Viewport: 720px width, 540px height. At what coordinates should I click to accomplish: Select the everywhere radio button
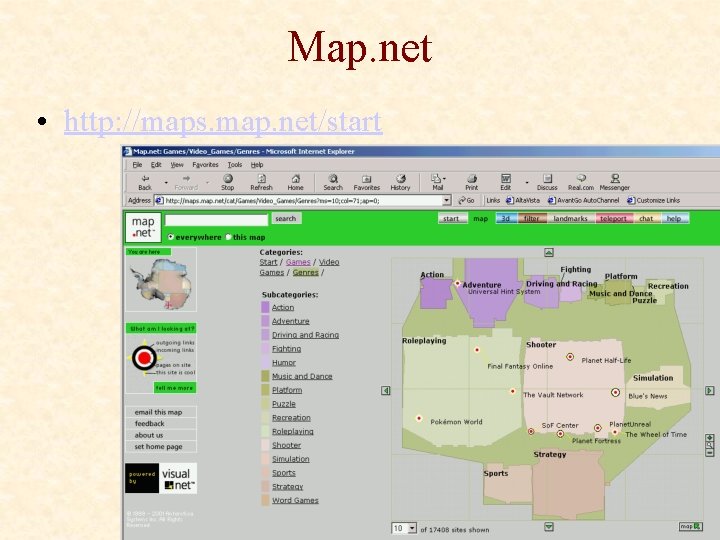point(170,237)
